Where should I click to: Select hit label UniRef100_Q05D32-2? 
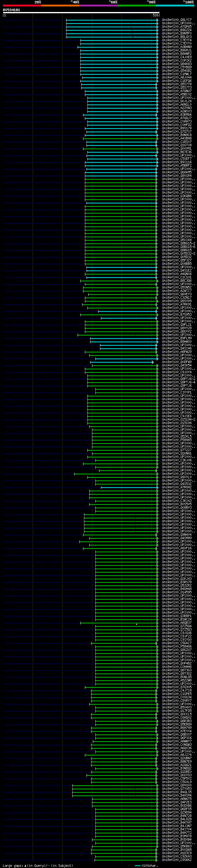pyautogui.click(x=179, y=254)
